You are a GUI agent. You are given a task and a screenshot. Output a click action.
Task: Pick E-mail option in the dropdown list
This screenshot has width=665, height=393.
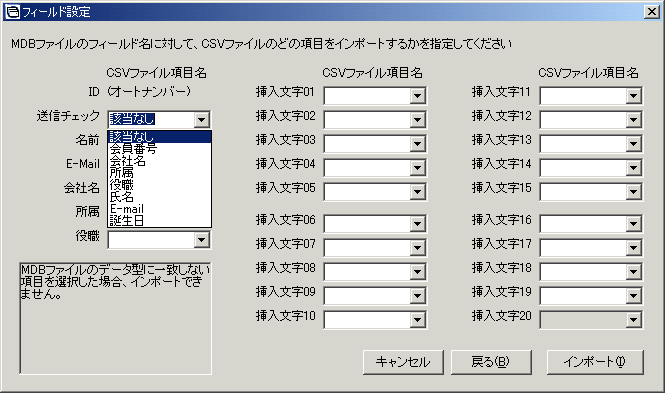[x=159, y=209]
